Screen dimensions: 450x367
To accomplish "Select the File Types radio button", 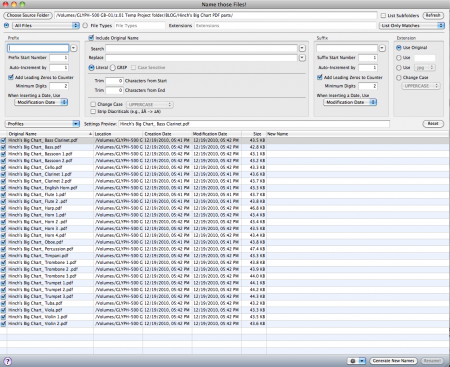I will pos(85,25).
